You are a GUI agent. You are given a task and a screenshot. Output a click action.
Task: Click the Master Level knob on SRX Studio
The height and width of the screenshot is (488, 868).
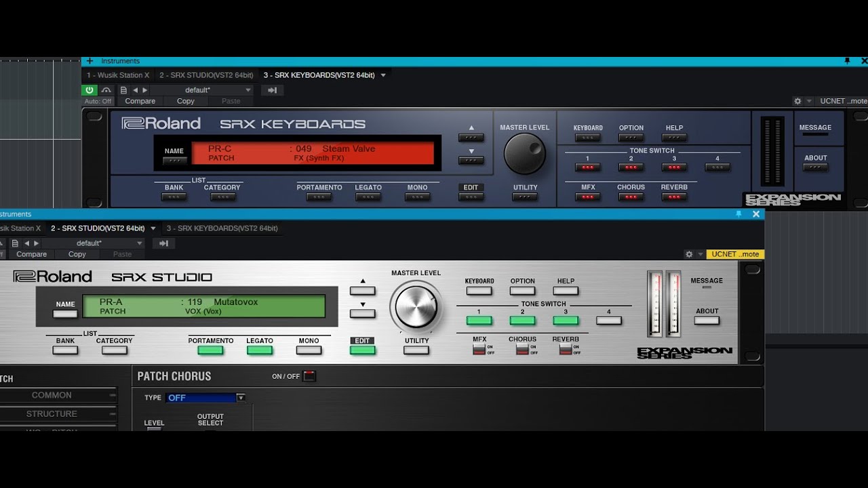pyautogui.click(x=416, y=307)
